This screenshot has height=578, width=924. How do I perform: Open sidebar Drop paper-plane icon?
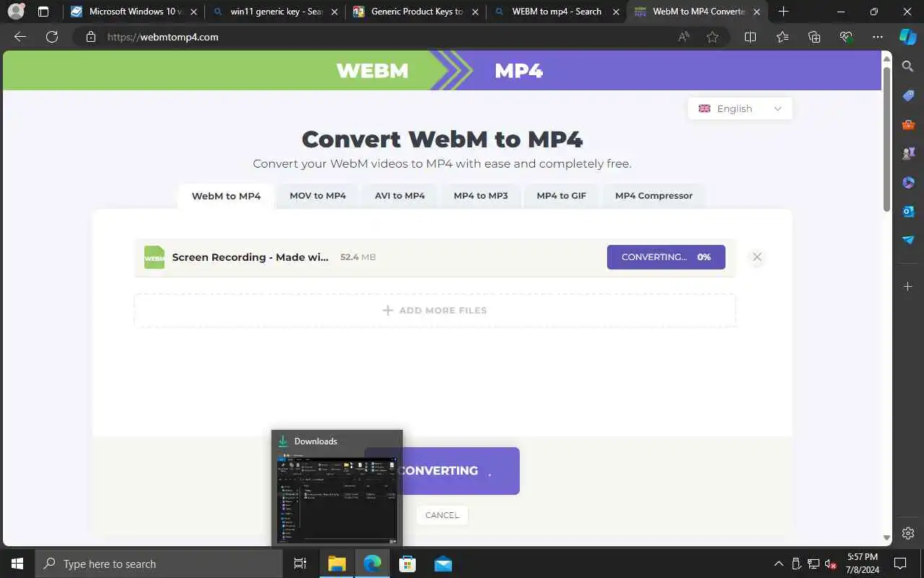[908, 240]
